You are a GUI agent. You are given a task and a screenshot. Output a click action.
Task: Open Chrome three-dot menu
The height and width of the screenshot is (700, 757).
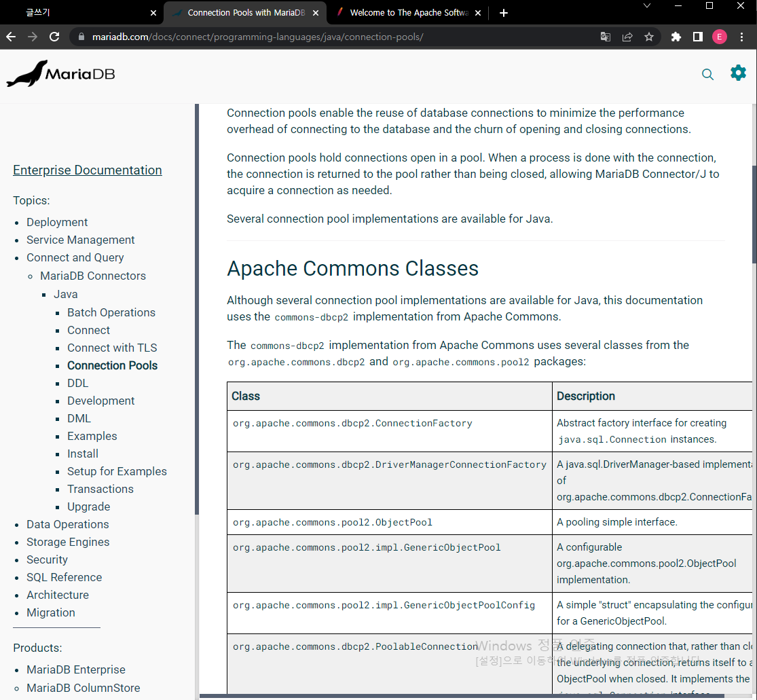coord(741,37)
